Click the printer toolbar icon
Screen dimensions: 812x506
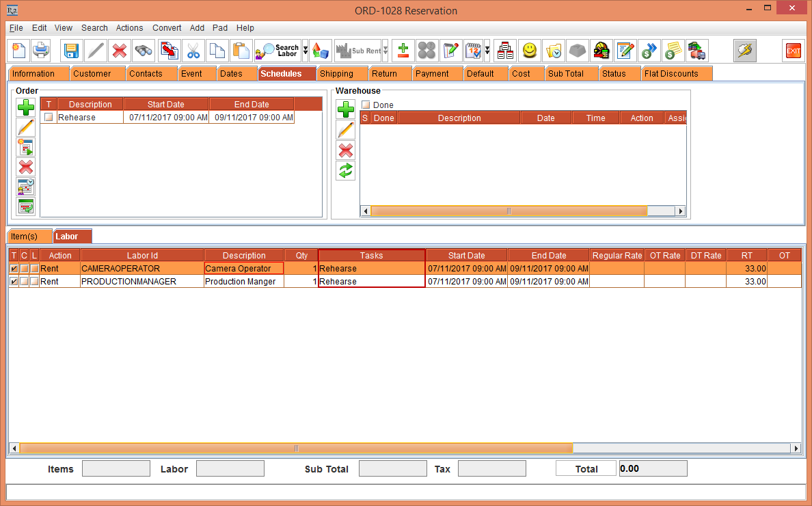(x=41, y=51)
